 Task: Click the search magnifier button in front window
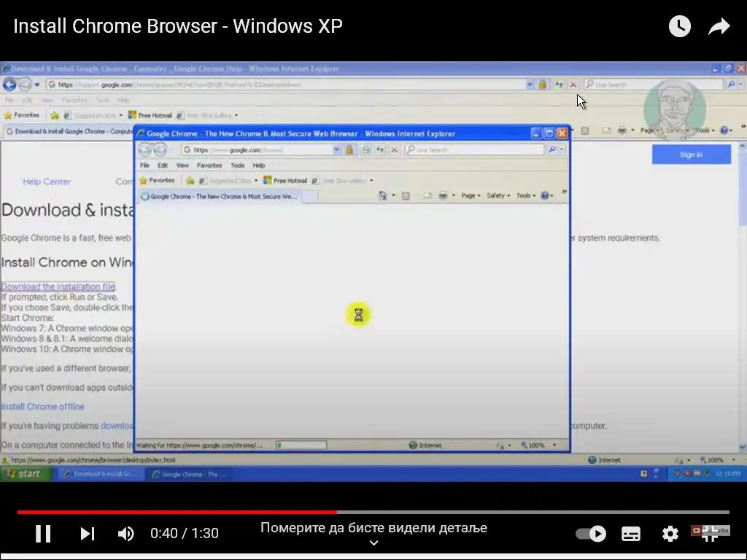pyautogui.click(x=552, y=150)
